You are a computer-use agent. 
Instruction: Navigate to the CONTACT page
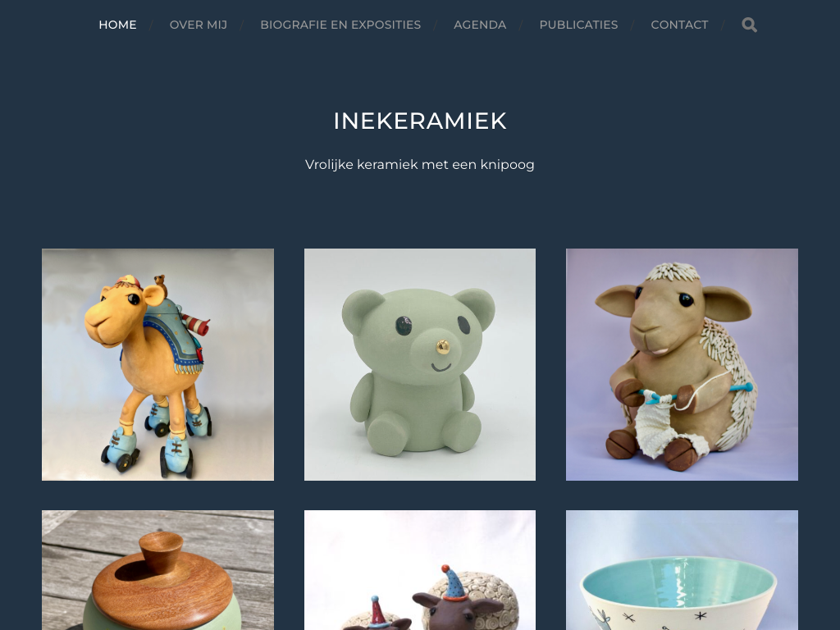(679, 25)
